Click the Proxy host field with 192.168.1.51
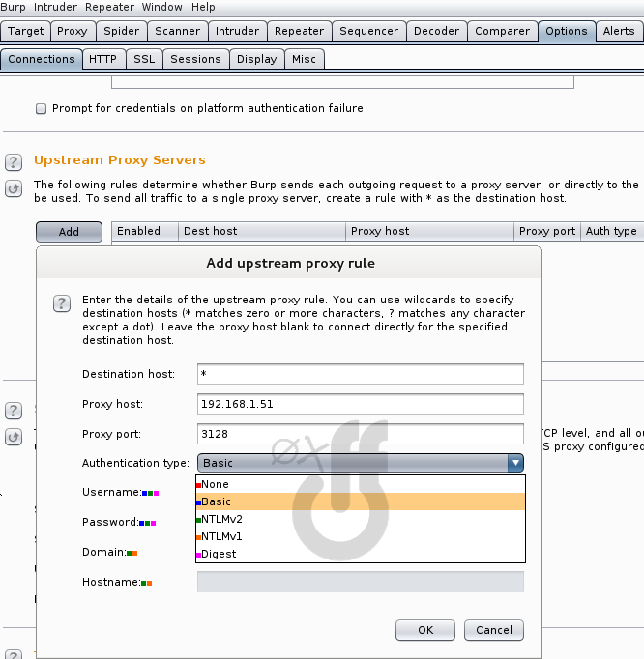This screenshot has width=644, height=659. 361,404
